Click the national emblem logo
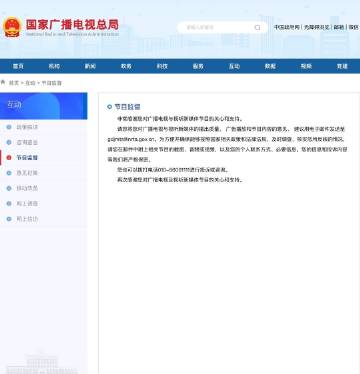This screenshot has width=360, height=374. coord(12,27)
